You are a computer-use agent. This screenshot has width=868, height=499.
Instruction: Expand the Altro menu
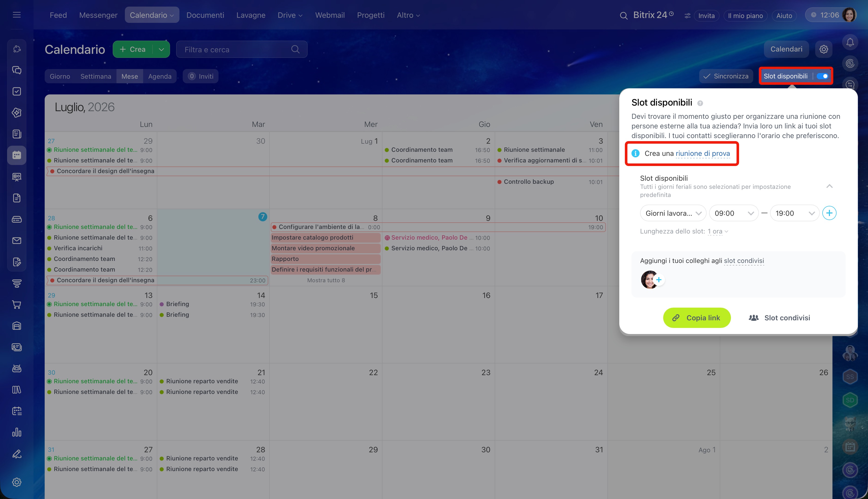click(x=408, y=15)
